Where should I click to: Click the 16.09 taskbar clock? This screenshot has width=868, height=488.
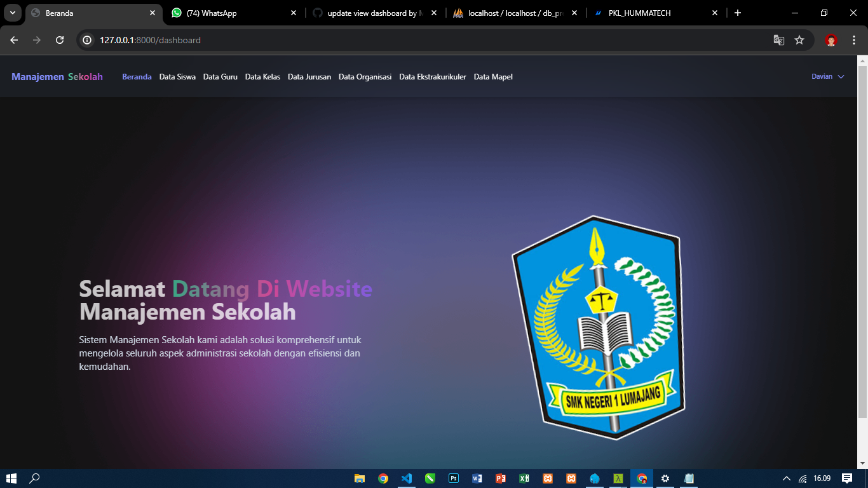[822, 478]
